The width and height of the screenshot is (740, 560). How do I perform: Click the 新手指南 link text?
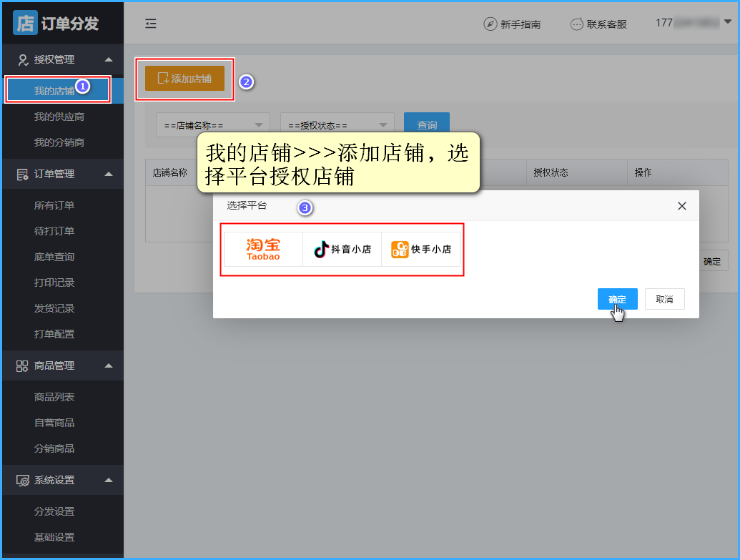[521, 24]
